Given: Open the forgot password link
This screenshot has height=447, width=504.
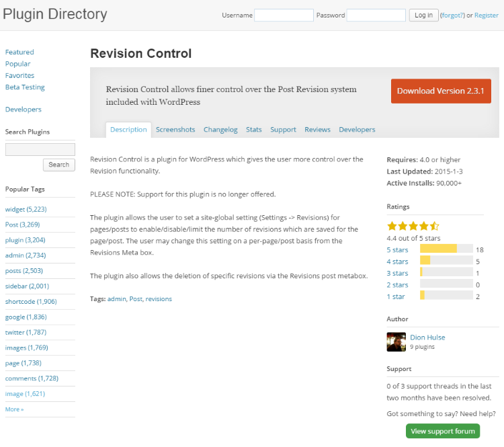Looking at the screenshot, I should coord(452,15).
